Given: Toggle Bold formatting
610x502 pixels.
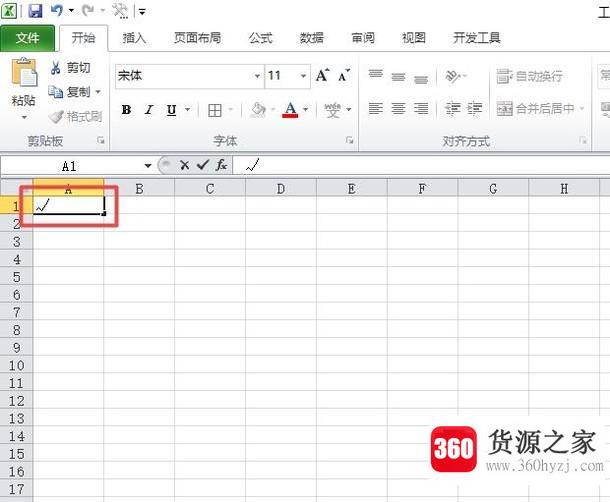Looking at the screenshot, I should pyautogui.click(x=126, y=110).
